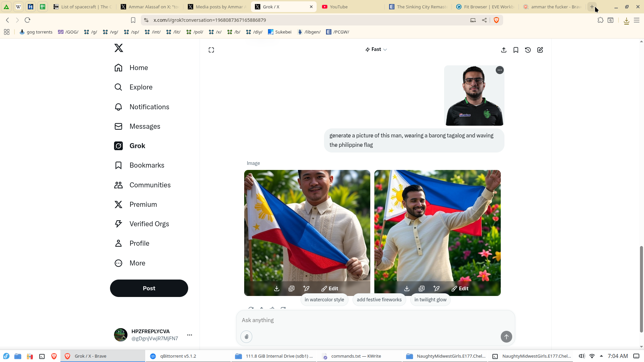Click Edit on the first generated image

[330, 289]
